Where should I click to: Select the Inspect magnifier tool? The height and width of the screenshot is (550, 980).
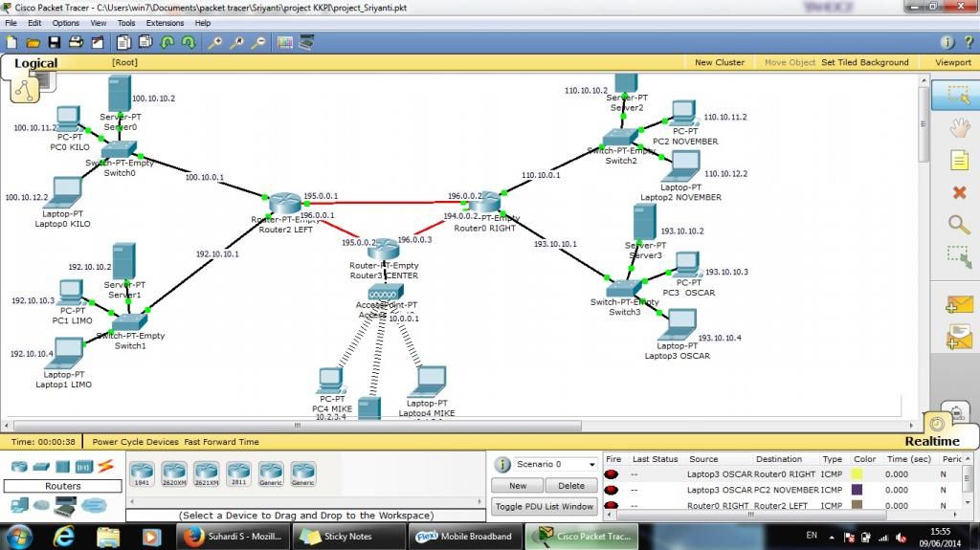point(958,224)
